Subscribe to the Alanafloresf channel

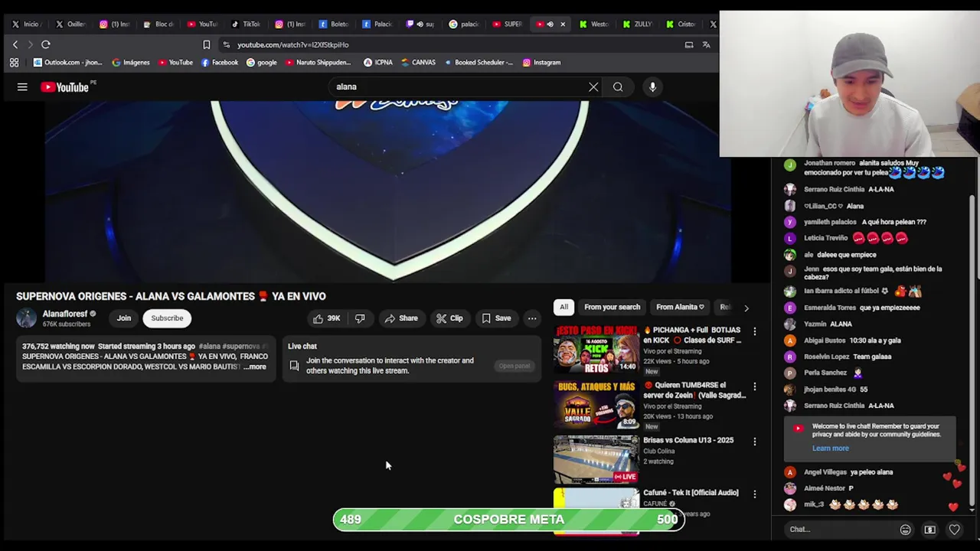(167, 318)
